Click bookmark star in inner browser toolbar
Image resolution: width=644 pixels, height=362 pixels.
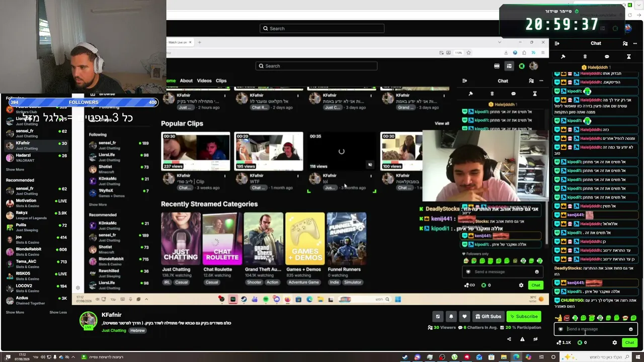pos(468,52)
